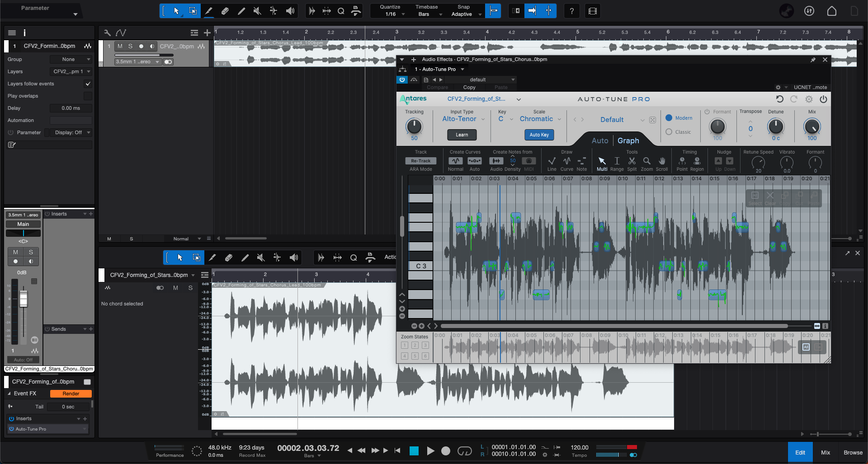Select the Bend tool in top toolbar
The image size is (868, 464).
(x=274, y=11)
